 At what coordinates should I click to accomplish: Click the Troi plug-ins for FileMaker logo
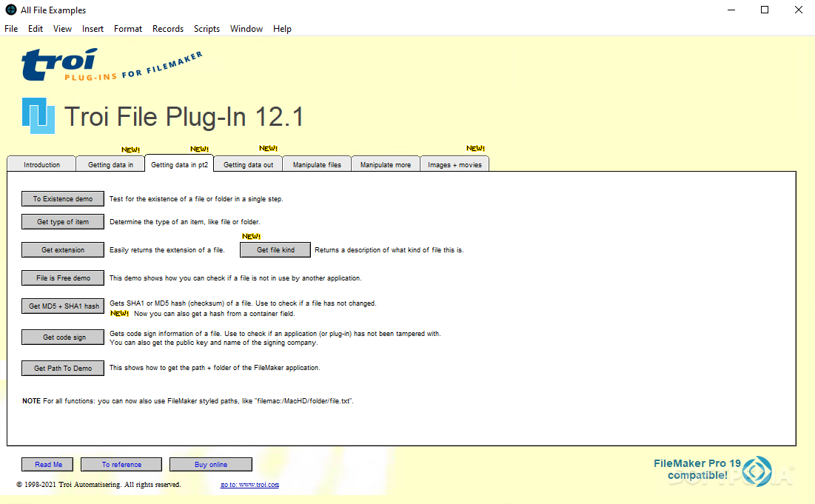(112, 65)
